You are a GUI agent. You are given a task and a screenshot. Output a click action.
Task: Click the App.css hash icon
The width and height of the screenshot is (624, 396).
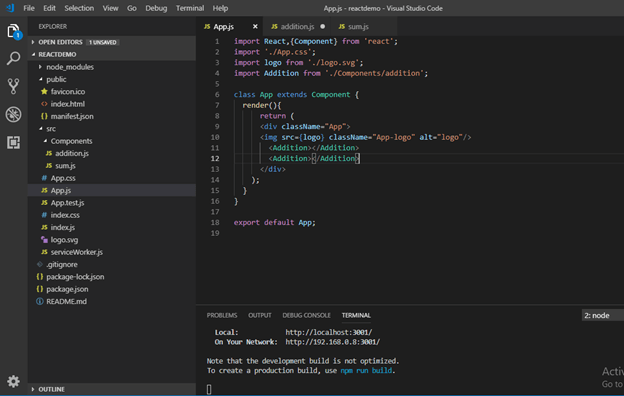click(x=44, y=178)
